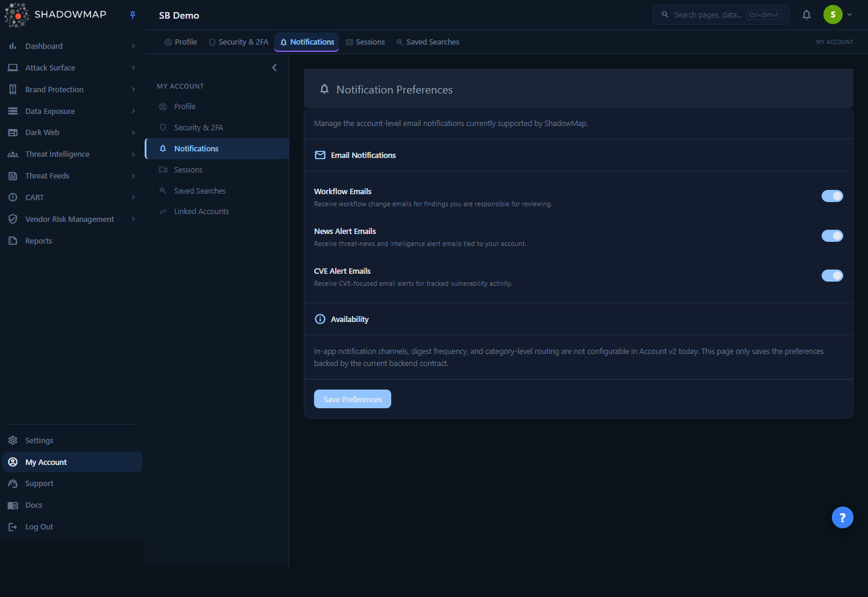The width and height of the screenshot is (868, 597).
Task: Click the ShadowMap logo icon
Action: 17,15
